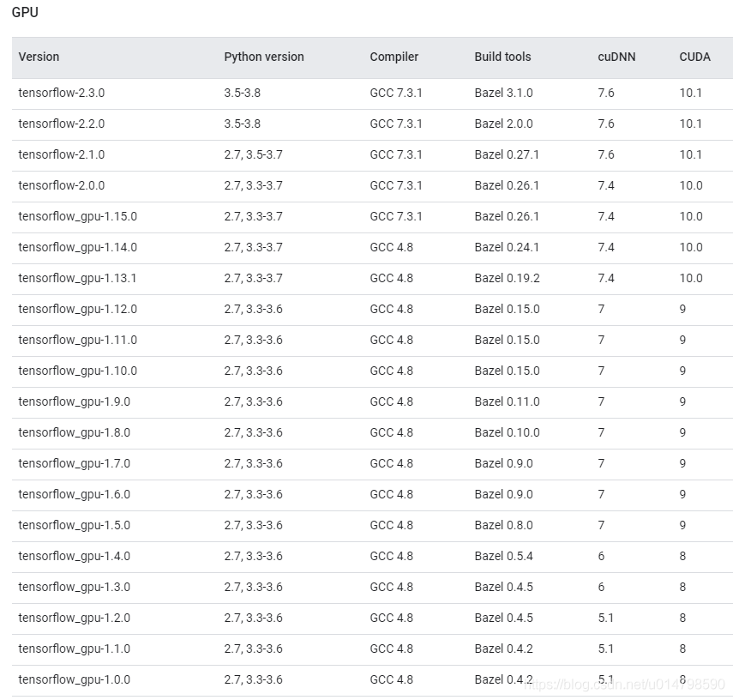This screenshot has height=700, width=733.
Task: Click CUDA 10.0 in tensorflow-2.0.0 row
Action: 691,185
